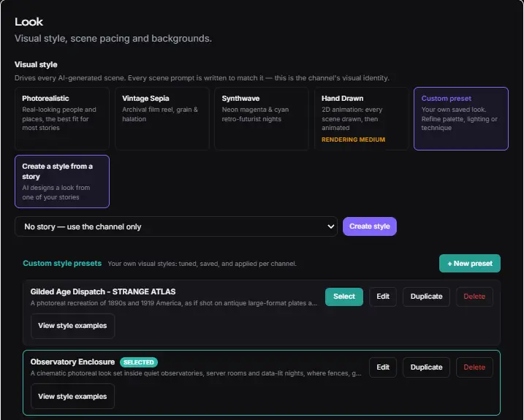Select the Gilded Age Dispatch preset

[x=344, y=297]
